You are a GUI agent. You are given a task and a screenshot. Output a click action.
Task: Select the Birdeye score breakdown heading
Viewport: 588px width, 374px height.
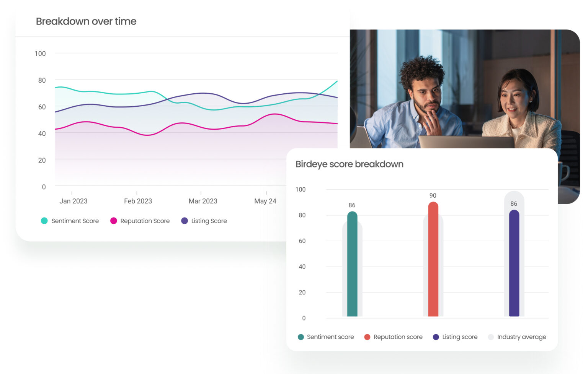(x=350, y=164)
